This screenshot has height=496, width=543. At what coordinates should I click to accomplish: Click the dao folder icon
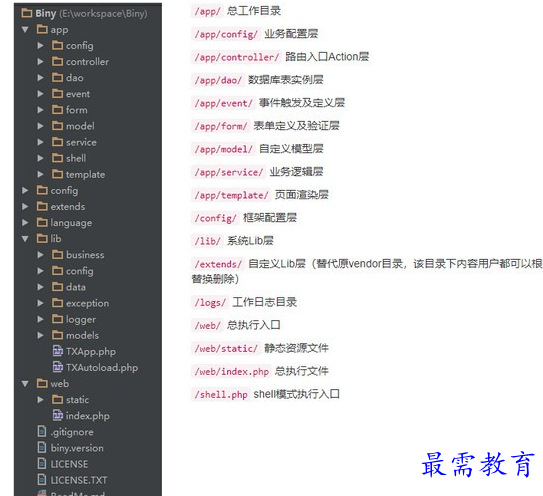click(x=57, y=77)
